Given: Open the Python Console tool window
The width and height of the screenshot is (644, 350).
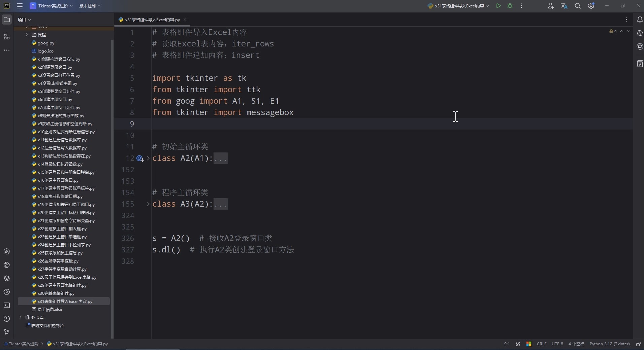Looking at the screenshot, I should [7, 265].
